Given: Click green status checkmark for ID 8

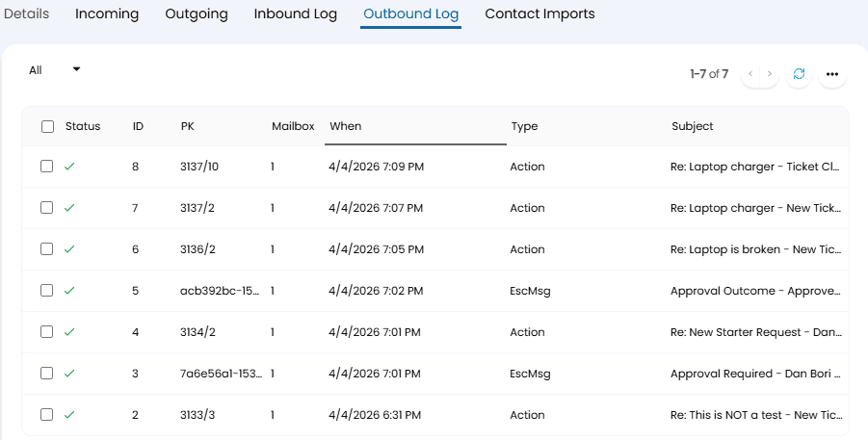Looking at the screenshot, I should pos(69,167).
